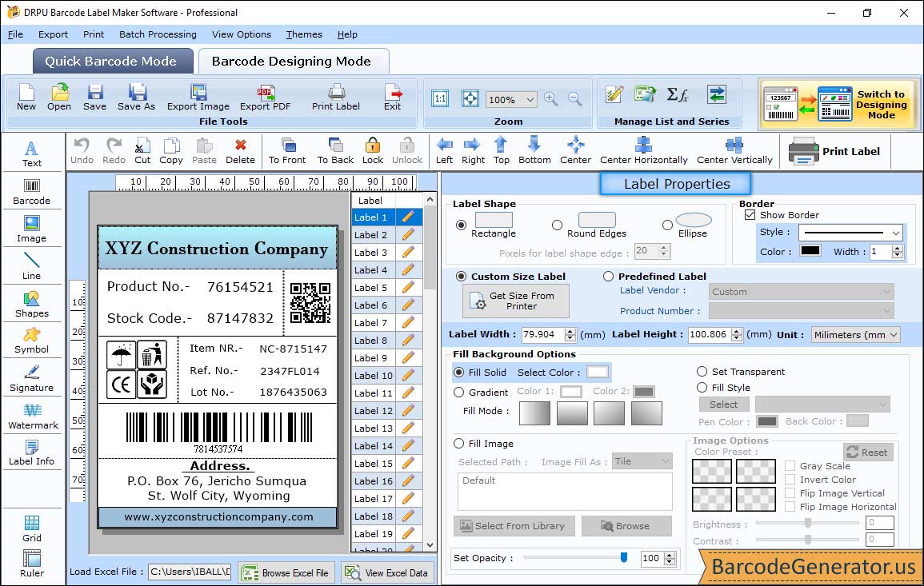Open the Shapes tool

(x=32, y=305)
